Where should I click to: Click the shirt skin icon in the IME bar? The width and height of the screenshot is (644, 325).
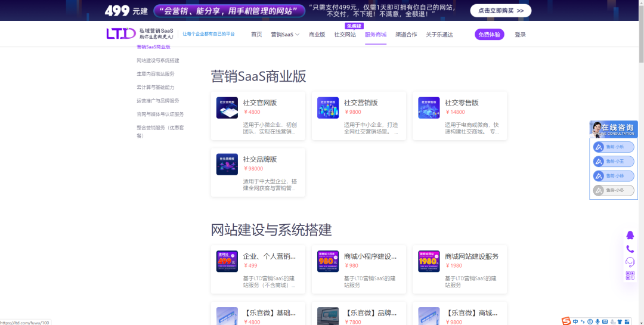pos(620,321)
